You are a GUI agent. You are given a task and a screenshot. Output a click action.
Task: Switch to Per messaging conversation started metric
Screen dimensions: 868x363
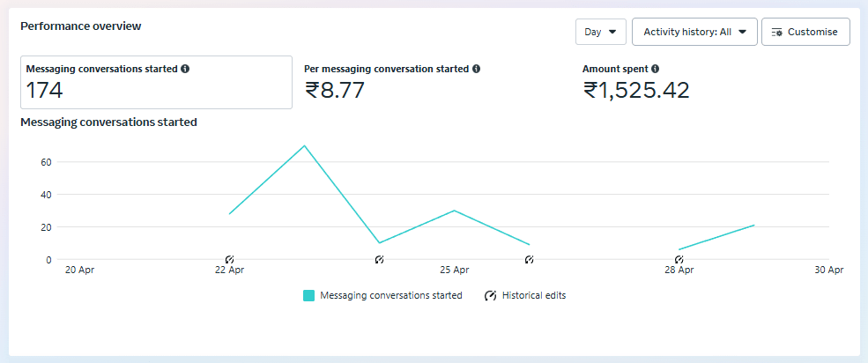point(432,83)
